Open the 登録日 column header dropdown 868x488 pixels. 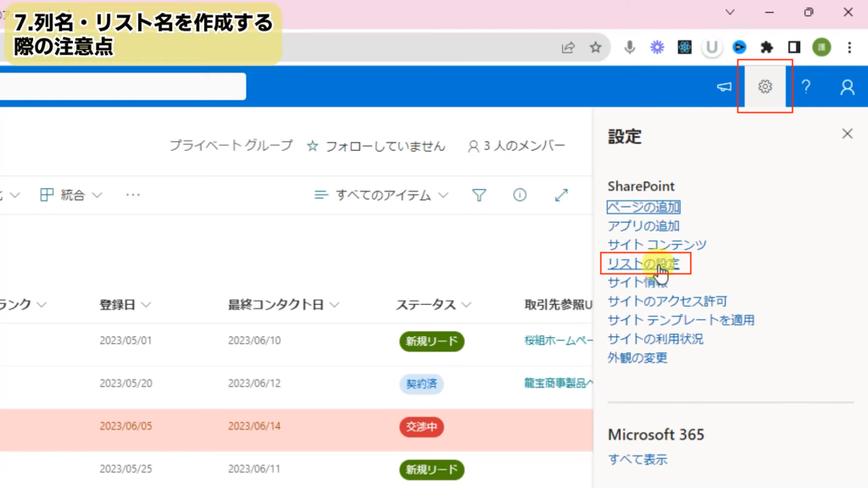tap(125, 305)
